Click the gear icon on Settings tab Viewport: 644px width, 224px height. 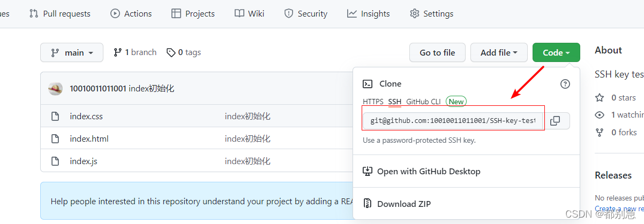[x=415, y=14]
